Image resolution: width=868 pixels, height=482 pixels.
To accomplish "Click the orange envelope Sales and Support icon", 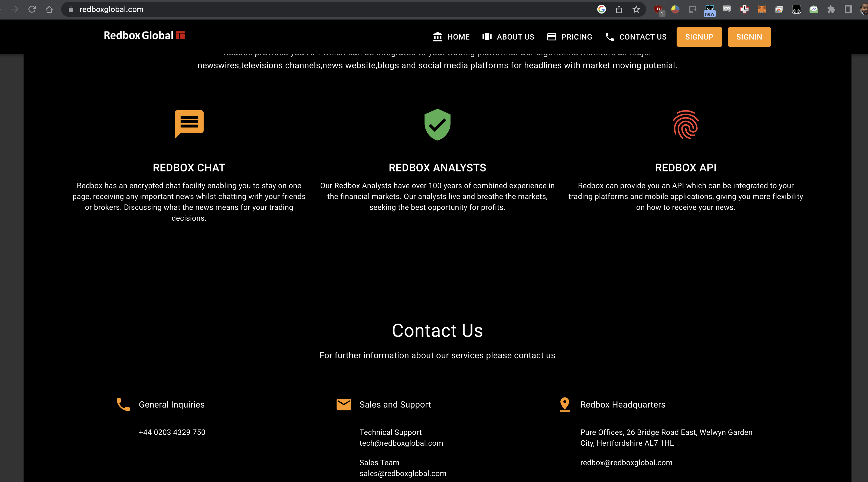I will pos(344,405).
